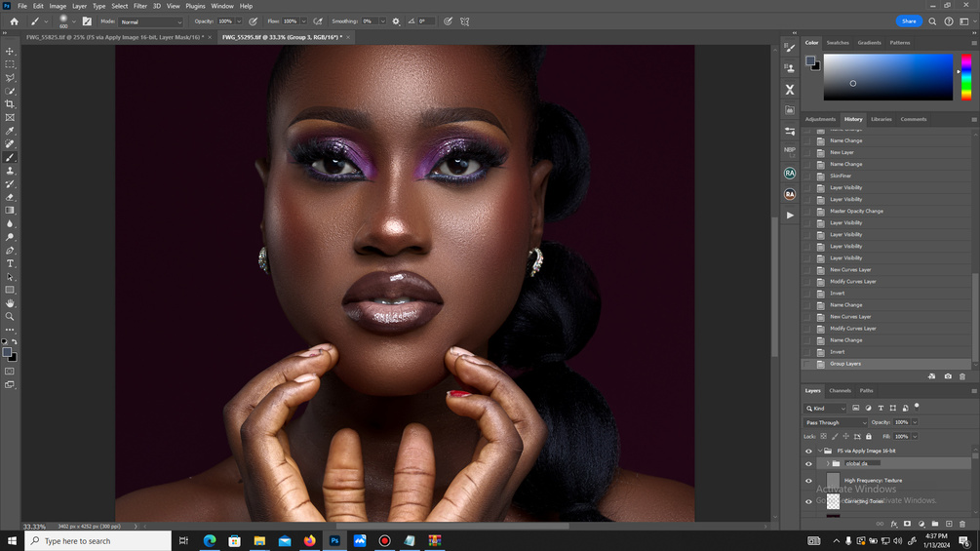This screenshot has height=551, width=980.
Task: Open smoothing options gear icon
Action: [396, 21]
